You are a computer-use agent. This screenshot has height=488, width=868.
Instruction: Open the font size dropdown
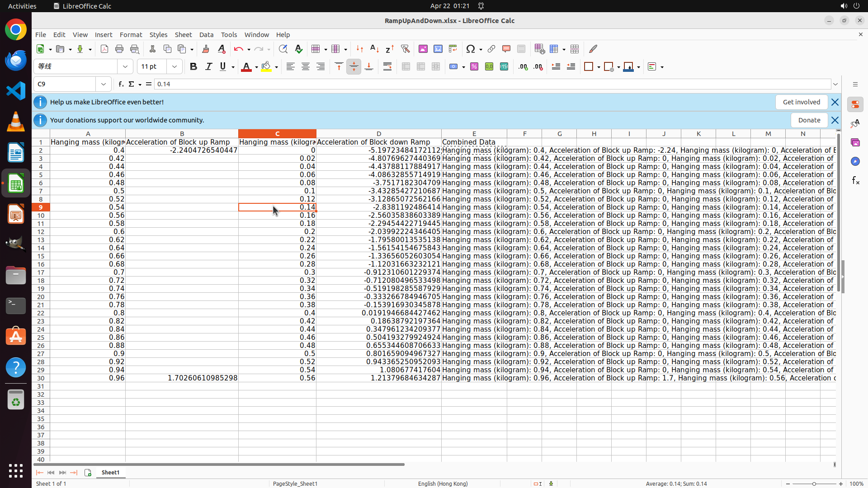point(174,67)
